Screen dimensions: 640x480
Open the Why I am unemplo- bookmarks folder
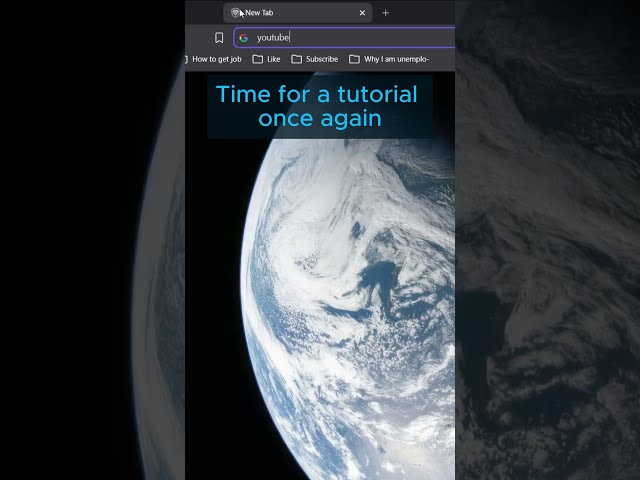click(389, 59)
